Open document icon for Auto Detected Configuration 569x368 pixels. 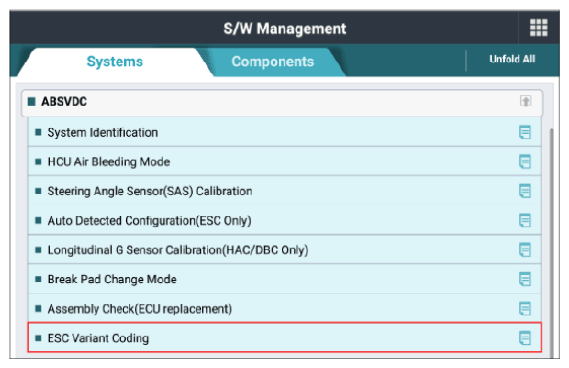pos(525,220)
